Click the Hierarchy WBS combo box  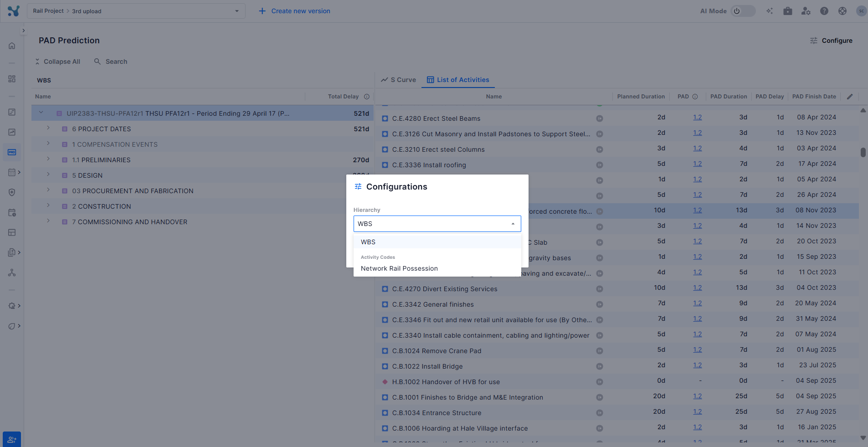pos(437,224)
